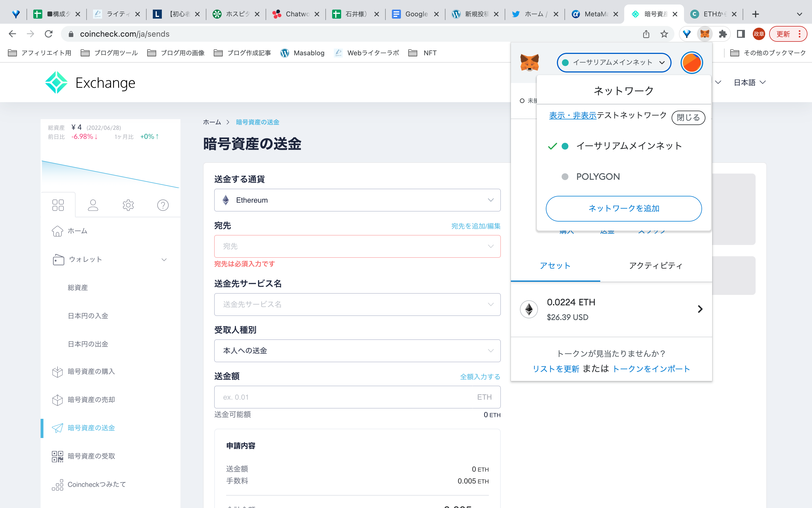This screenshot has height=508, width=812.
Task: Click the MetaMask fox logo in popup
Action: point(529,62)
